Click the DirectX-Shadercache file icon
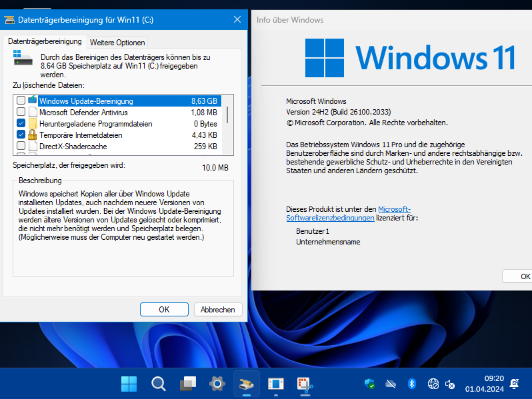 (x=33, y=146)
